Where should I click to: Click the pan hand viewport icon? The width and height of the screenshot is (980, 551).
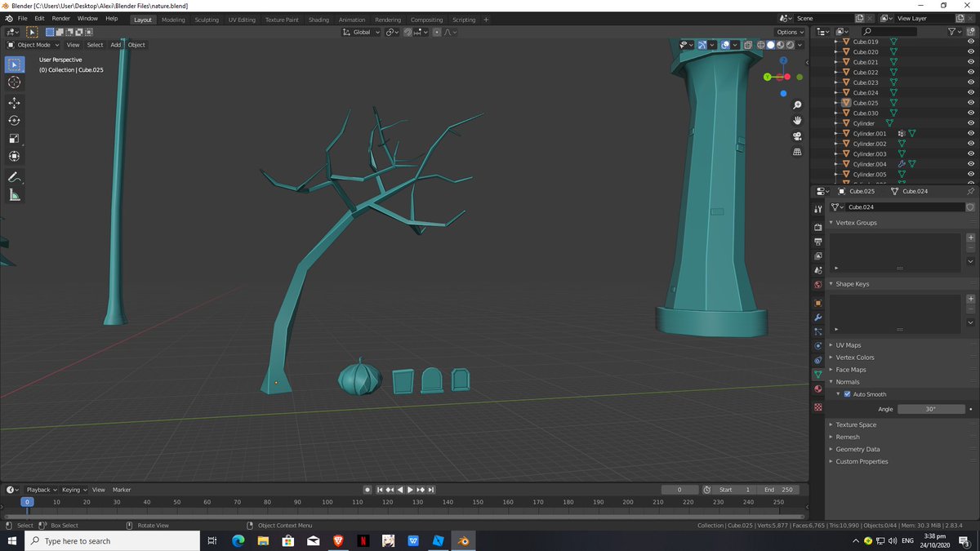[x=797, y=121]
